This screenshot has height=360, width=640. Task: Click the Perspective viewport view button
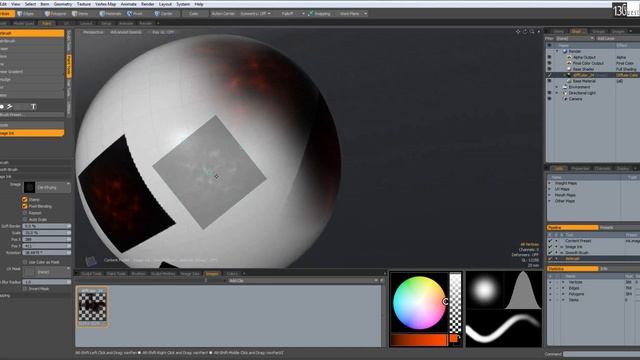pos(93,32)
